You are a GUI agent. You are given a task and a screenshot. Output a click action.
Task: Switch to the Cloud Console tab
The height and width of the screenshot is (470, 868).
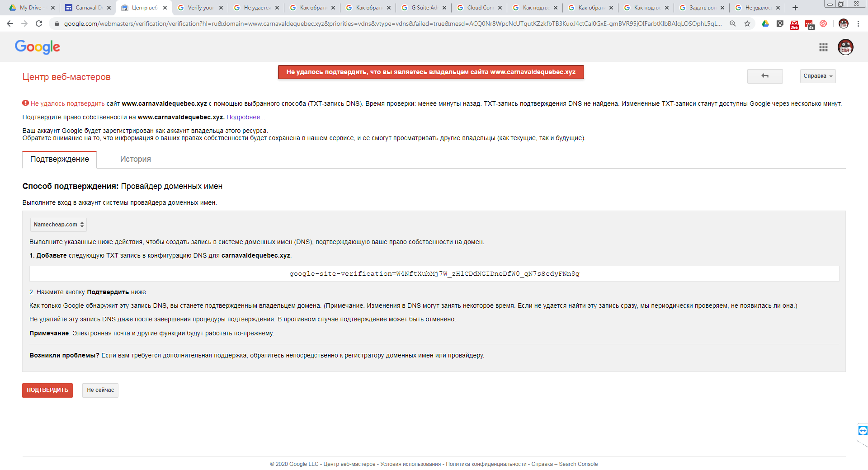[478, 8]
